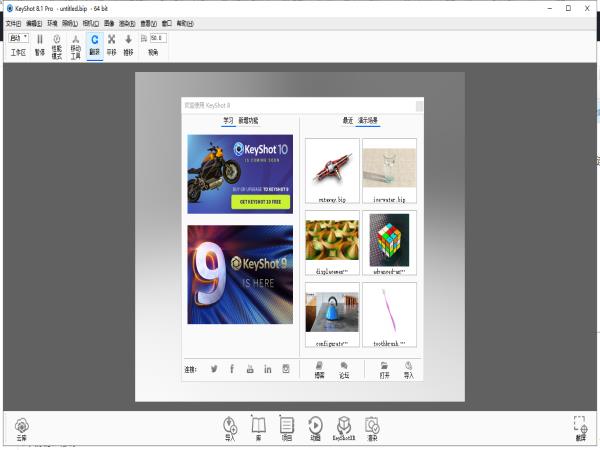The image size is (600, 450).
Task: Click the 翻滚 tumble tool in toolbar
Action: coord(94,45)
